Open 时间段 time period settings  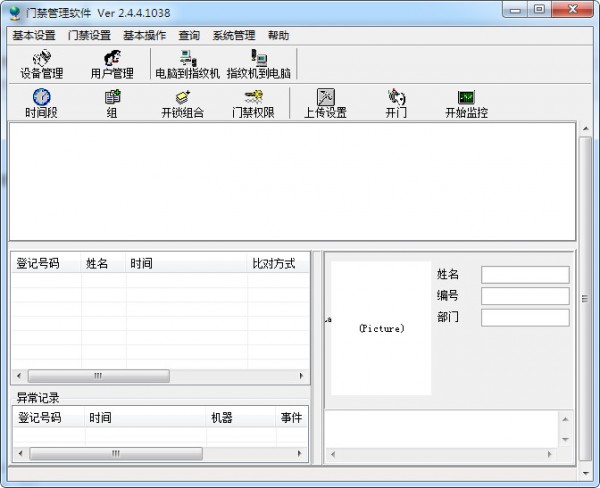[x=41, y=103]
